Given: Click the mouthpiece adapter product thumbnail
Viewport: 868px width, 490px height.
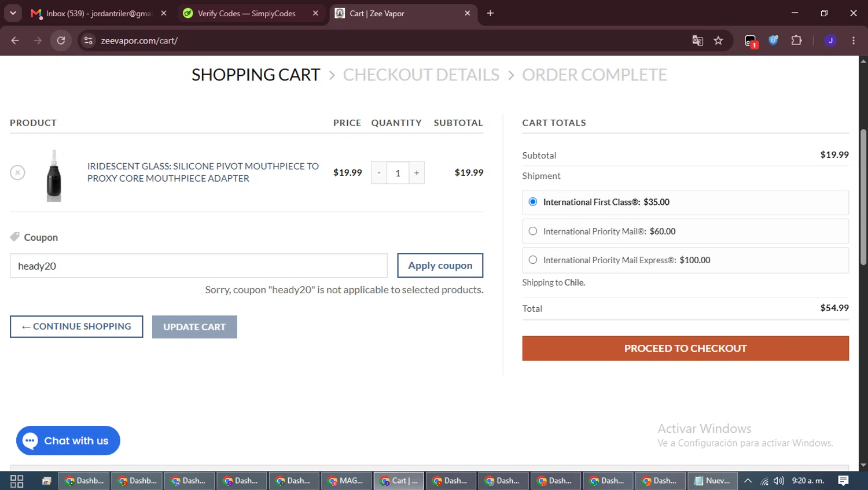Looking at the screenshot, I should pos(54,175).
